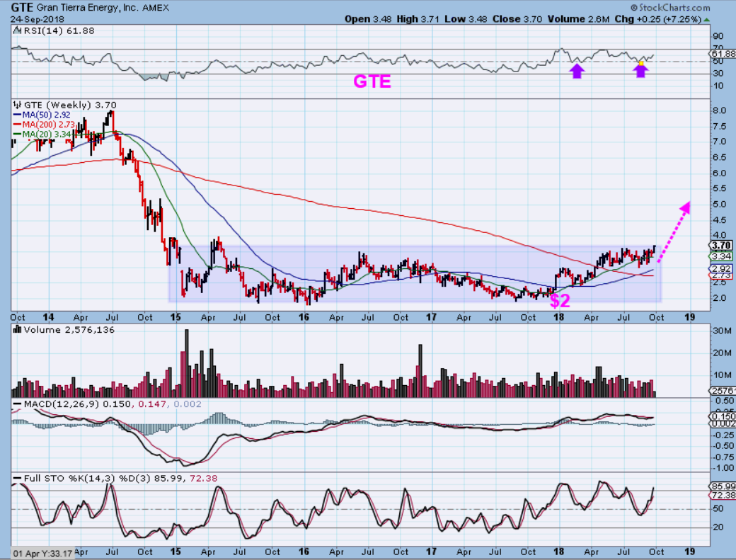Viewport: 736px width, 560px height.
Task: Click the RSI indicator icon beside RSI(14)
Action: click(x=17, y=31)
